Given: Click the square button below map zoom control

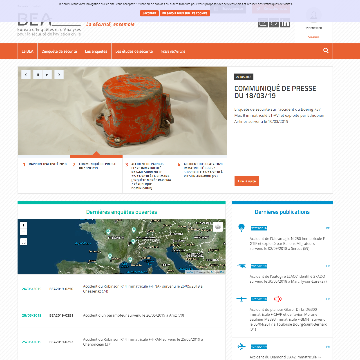Looking at the screenshot, I should [23, 242].
